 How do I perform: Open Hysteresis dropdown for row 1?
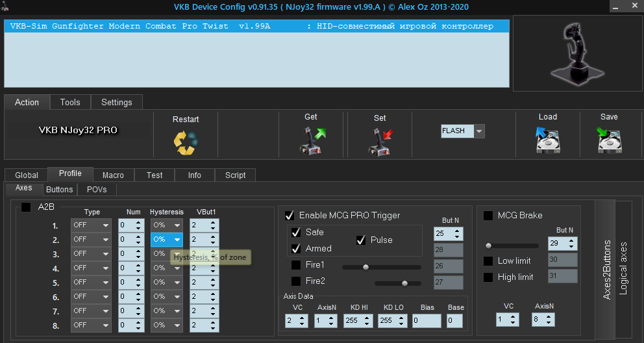pyautogui.click(x=167, y=225)
